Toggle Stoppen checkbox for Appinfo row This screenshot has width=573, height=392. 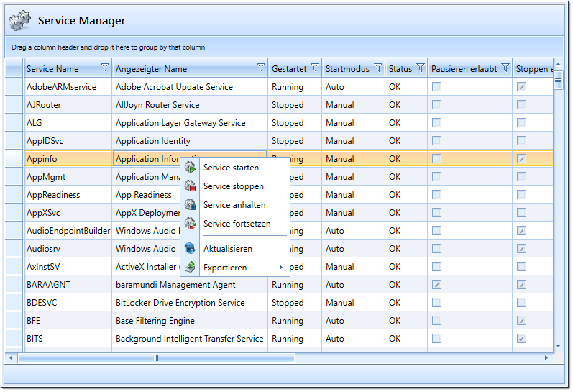point(521,159)
